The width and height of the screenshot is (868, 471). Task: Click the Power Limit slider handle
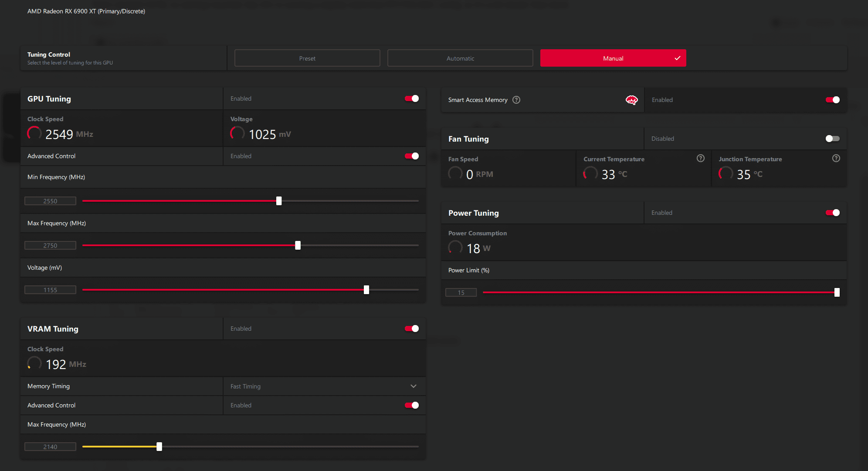pos(837,292)
